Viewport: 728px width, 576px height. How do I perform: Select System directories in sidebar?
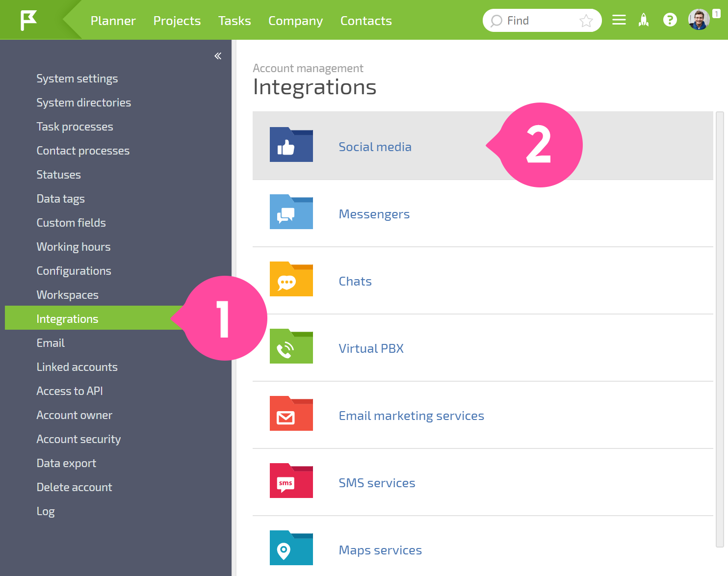point(84,103)
